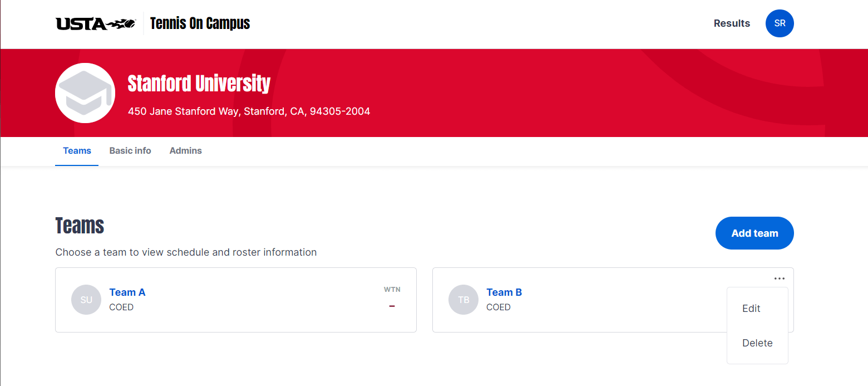This screenshot has width=868, height=386.
Task: Click the TB avatar on Team B card
Action: [x=463, y=300]
